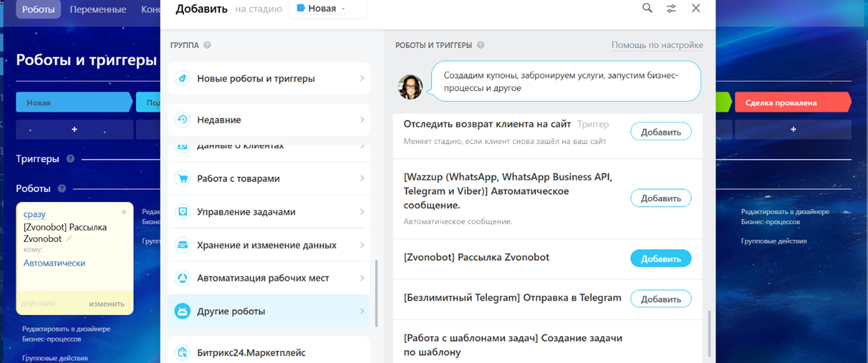Click plus under Новая stage
This screenshot has height=363, width=868.
coord(74,129)
